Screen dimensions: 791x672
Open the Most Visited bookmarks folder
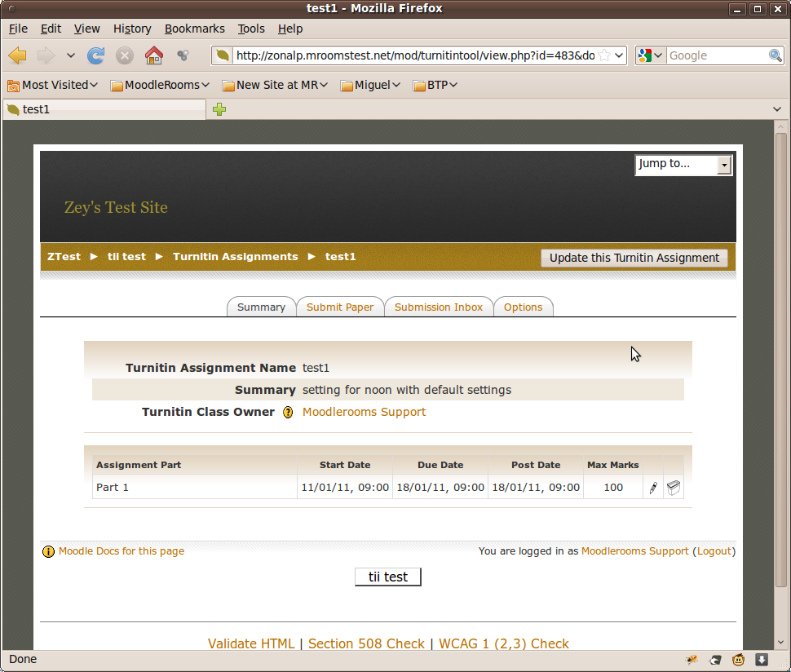(52, 86)
